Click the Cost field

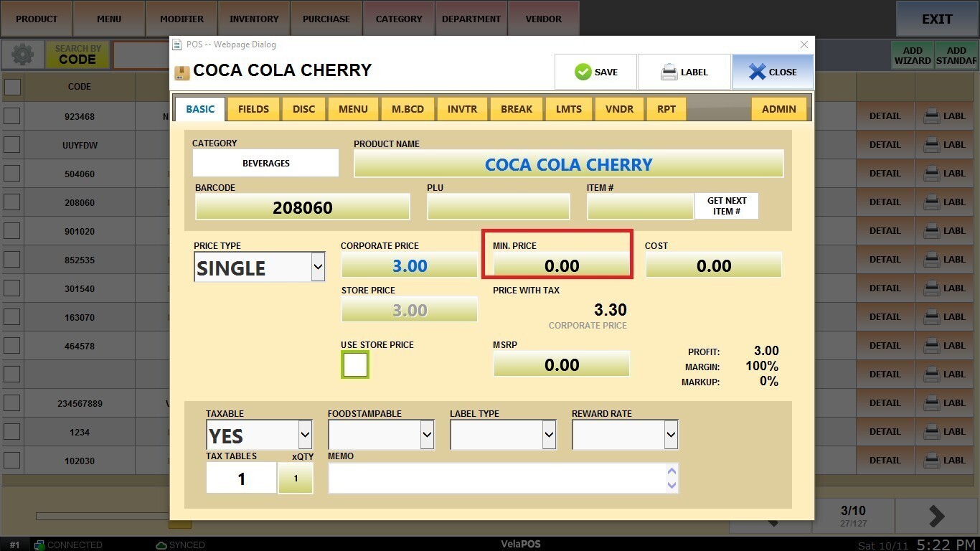click(714, 265)
